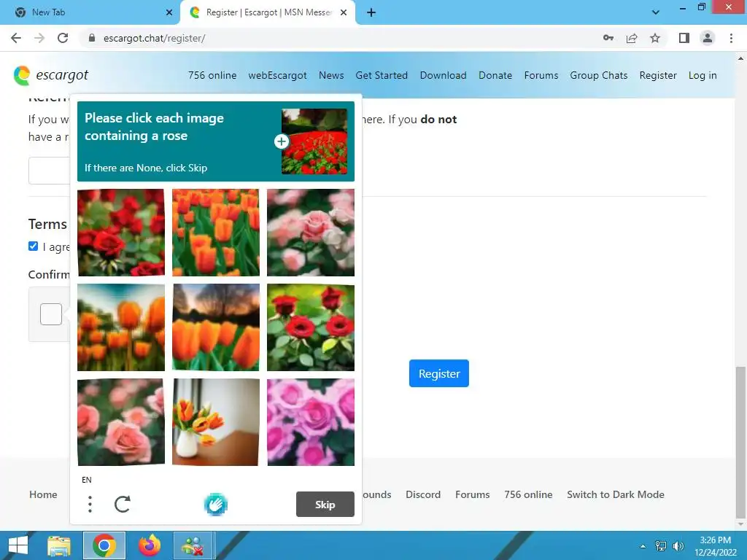Open Group Chats in the navigation

point(599,75)
